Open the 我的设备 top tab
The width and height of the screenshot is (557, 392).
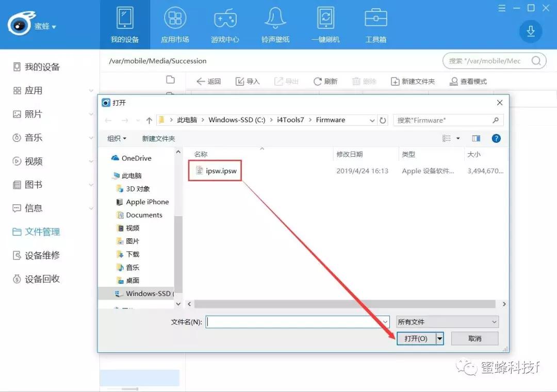[x=125, y=25]
